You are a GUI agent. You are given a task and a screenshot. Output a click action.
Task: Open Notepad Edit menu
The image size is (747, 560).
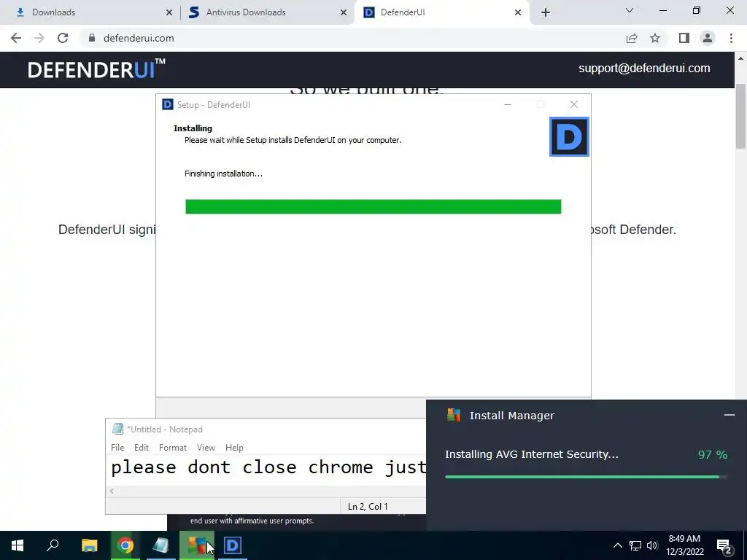(141, 448)
